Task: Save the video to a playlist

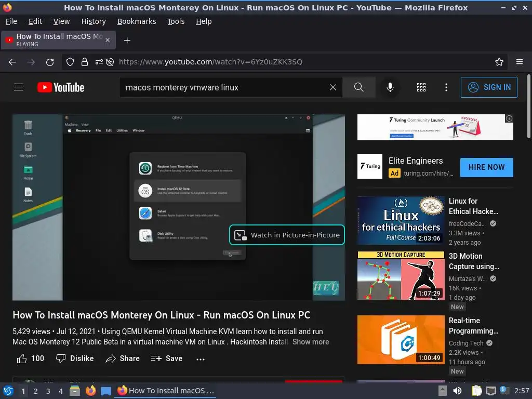Action: [x=167, y=358]
